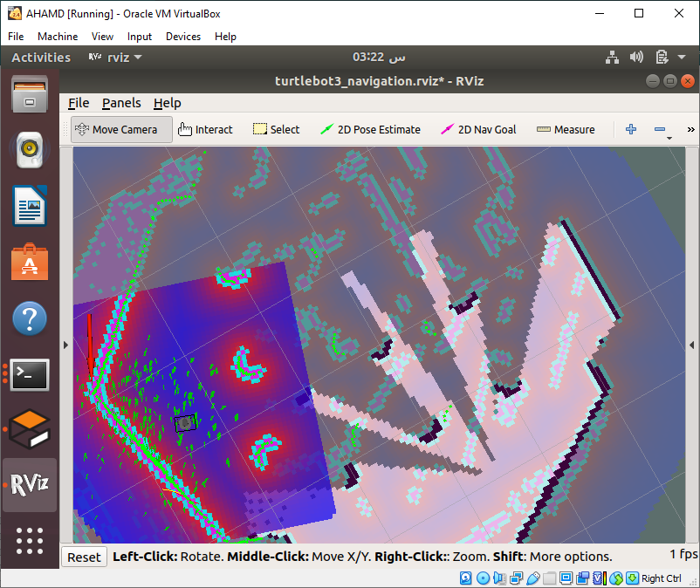
Task: Select the Measure tool
Action: coord(566,130)
